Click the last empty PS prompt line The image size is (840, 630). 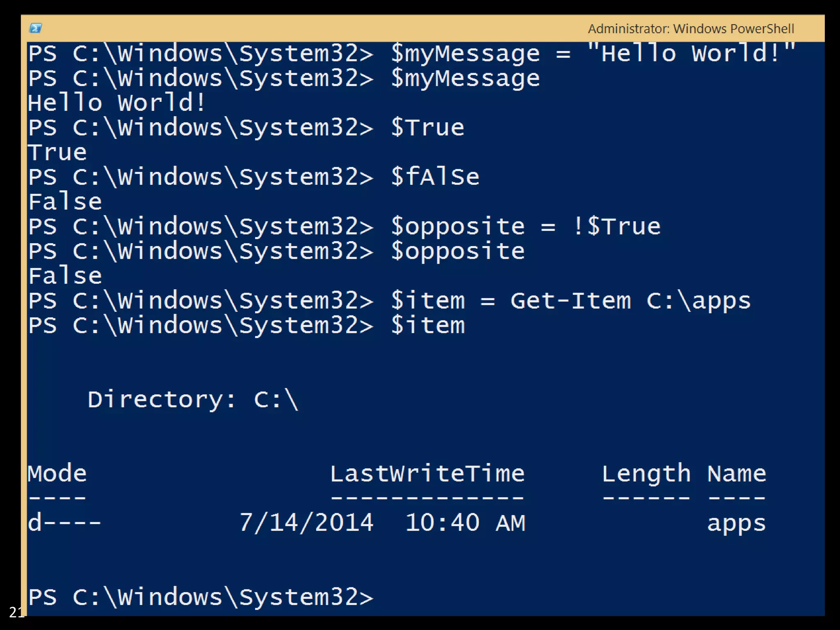(201, 597)
